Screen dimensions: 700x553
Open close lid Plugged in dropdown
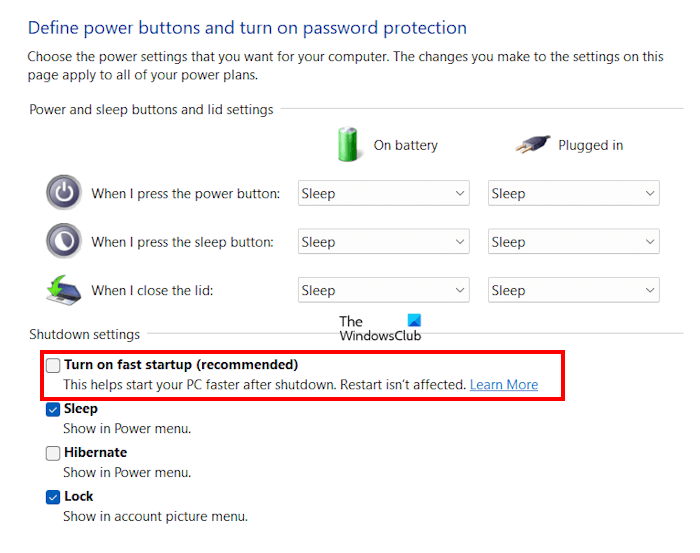pyautogui.click(x=574, y=291)
